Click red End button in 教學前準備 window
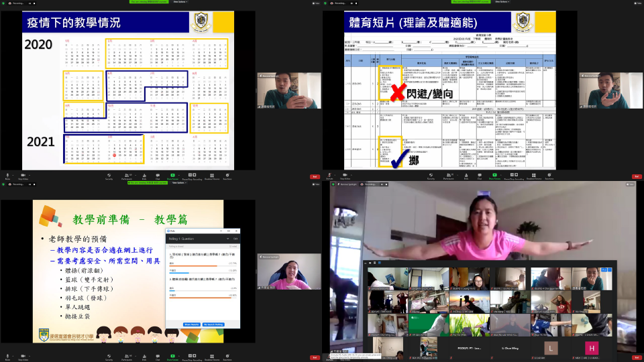Screen dimensions: 644x362 [x=315, y=357]
